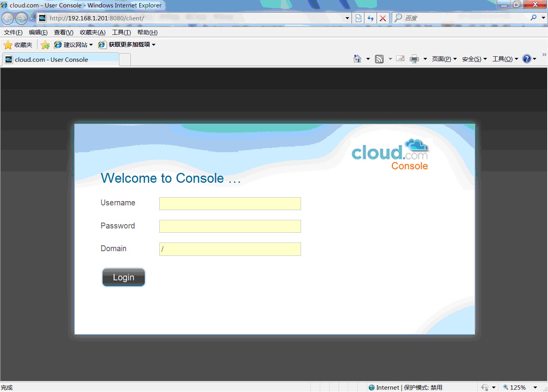The width and height of the screenshot is (548, 392).
Task: Open Read Mail from the command bar
Action: (x=400, y=58)
